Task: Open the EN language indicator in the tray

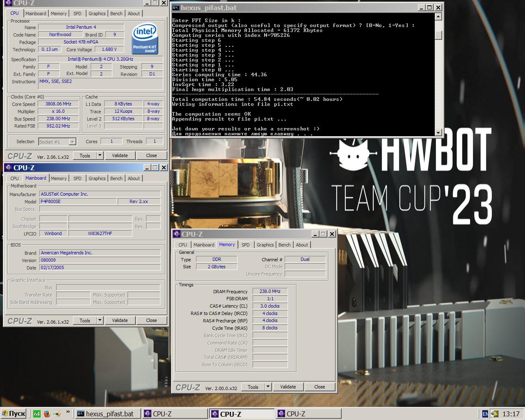Action: tap(485, 414)
